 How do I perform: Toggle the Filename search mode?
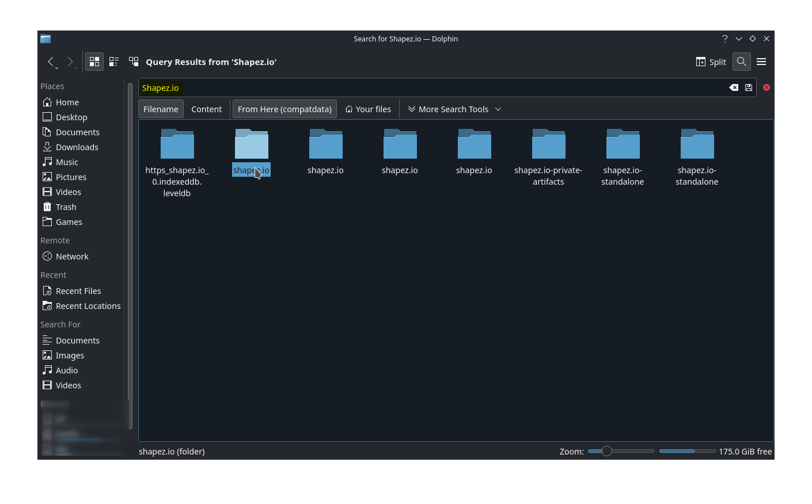(161, 109)
